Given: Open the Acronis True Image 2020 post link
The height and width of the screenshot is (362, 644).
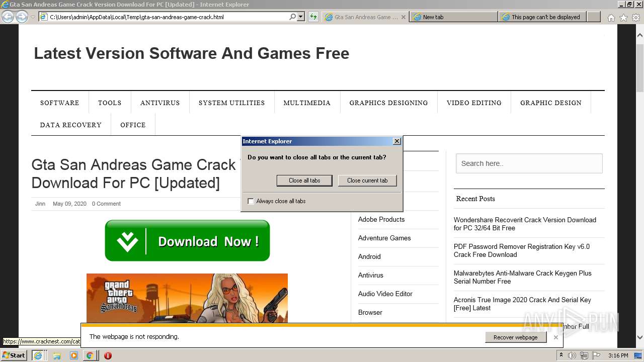Looking at the screenshot, I should click(522, 304).
